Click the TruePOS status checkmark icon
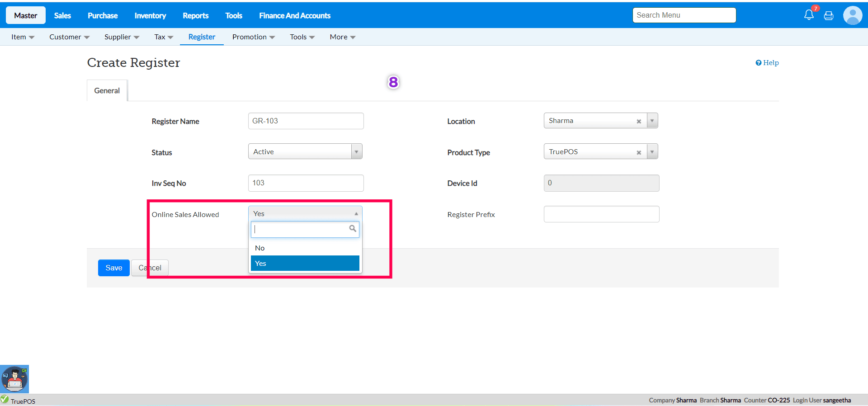The height and width of the screenshot is (406, 868). [x=5, y=399]
